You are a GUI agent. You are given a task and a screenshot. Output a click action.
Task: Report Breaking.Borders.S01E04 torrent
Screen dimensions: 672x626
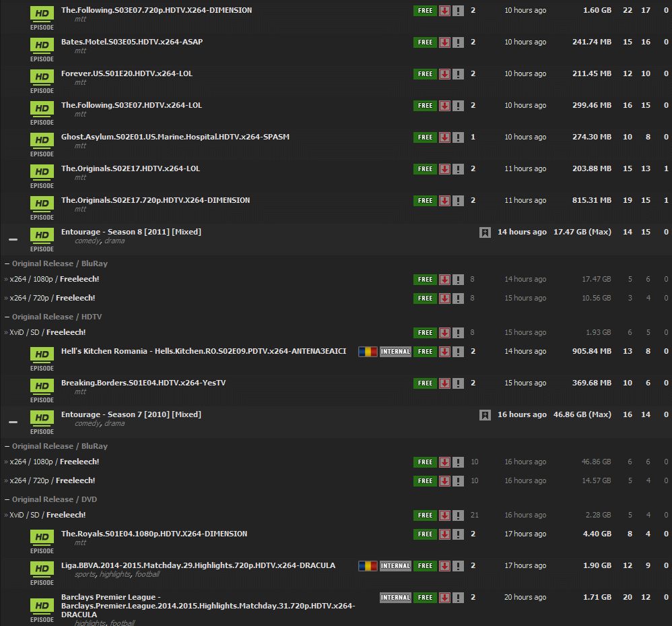[x=458, y=383]
